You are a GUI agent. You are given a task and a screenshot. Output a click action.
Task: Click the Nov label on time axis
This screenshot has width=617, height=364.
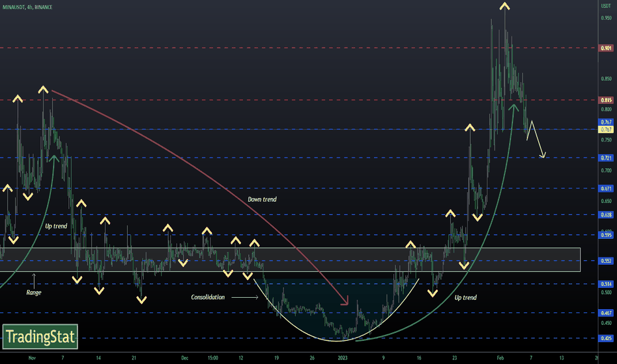click(x=32, y=357)
